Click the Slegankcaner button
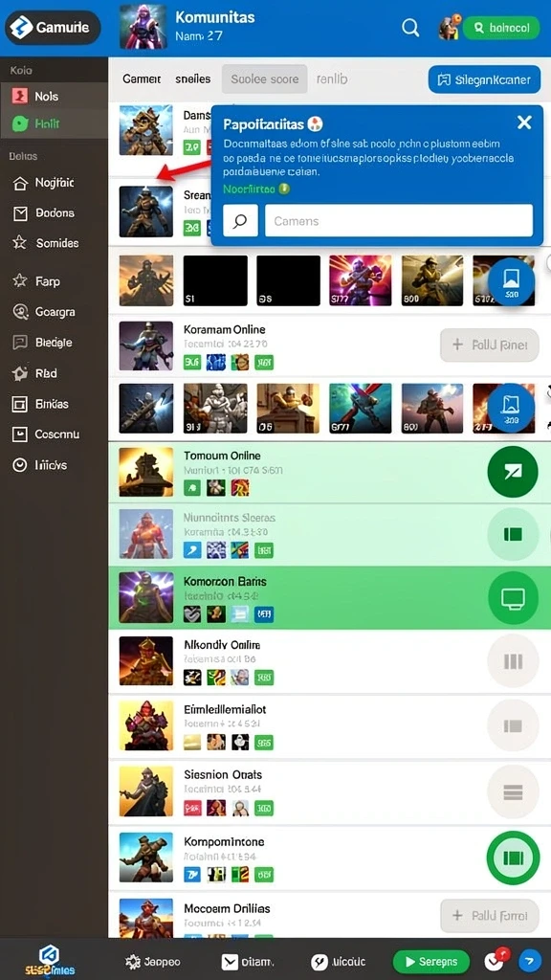 484,79
